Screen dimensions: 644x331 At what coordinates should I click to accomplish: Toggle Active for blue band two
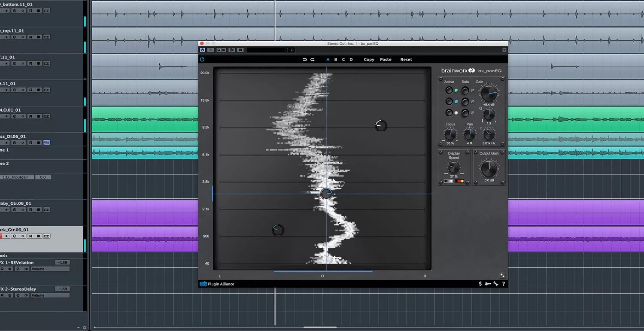pos(449,101)
